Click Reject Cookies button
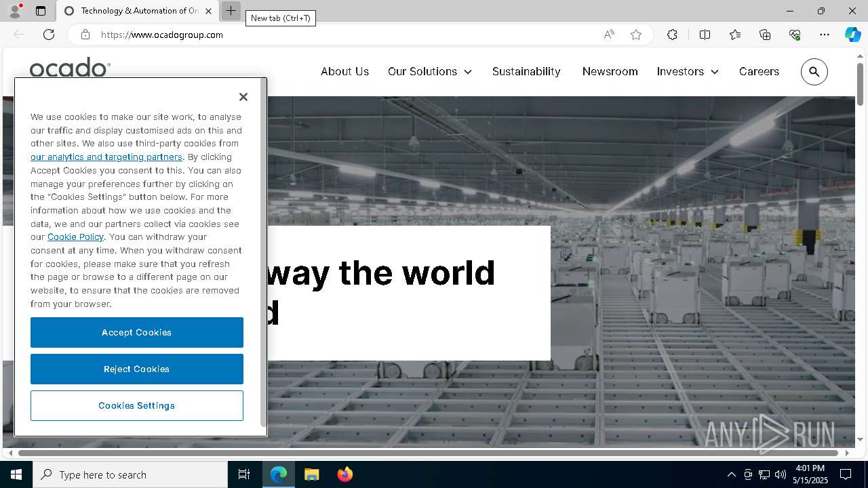The height and width of the screenshot is (488, 868). pos(137,369)
